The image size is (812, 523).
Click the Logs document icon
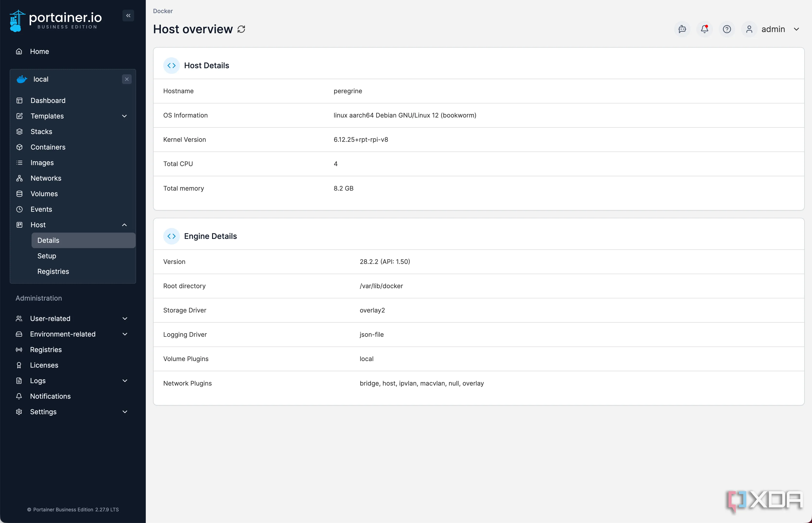[x=19, y=381]
